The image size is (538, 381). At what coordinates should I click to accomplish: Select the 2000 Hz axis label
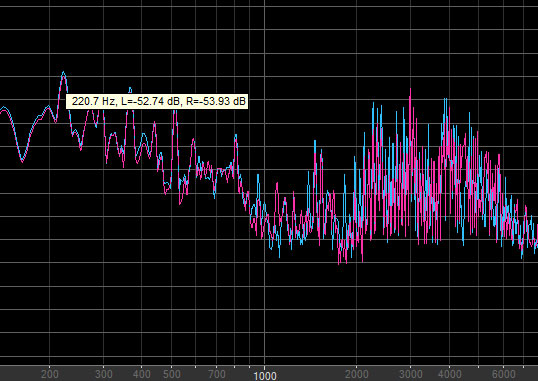coord(356,374)
